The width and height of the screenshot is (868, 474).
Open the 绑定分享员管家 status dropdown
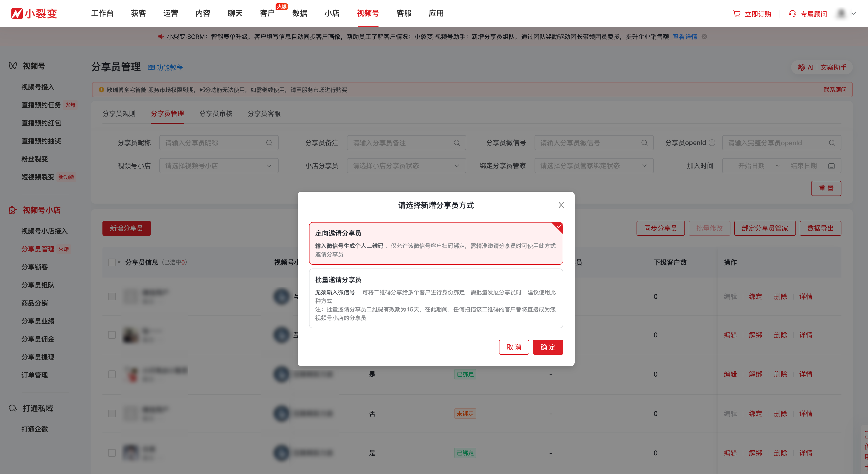click(594, 166)
